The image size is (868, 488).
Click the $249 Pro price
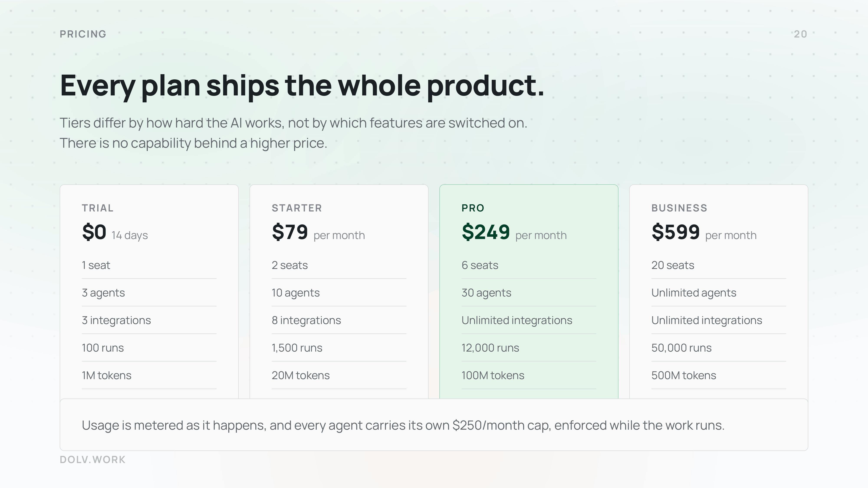486,232
